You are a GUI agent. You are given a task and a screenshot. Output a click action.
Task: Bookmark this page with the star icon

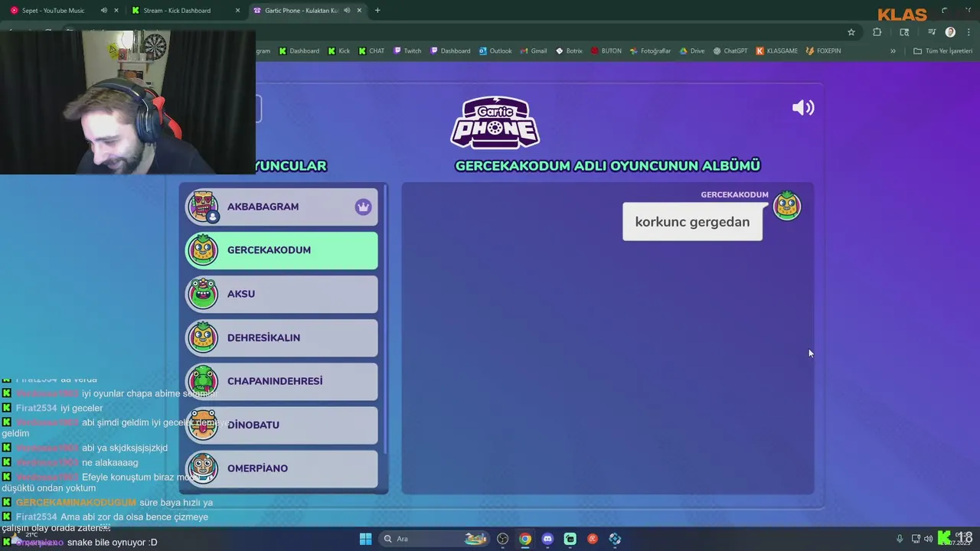851,32
